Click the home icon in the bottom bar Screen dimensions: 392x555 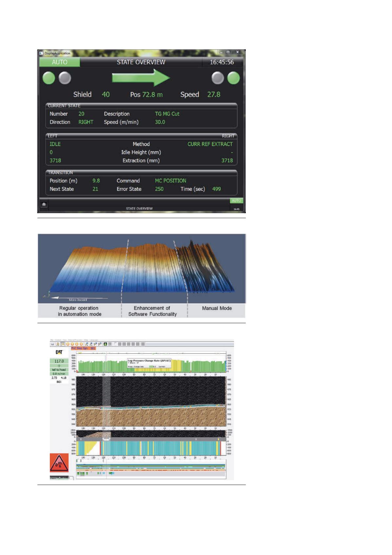[44, 204]
